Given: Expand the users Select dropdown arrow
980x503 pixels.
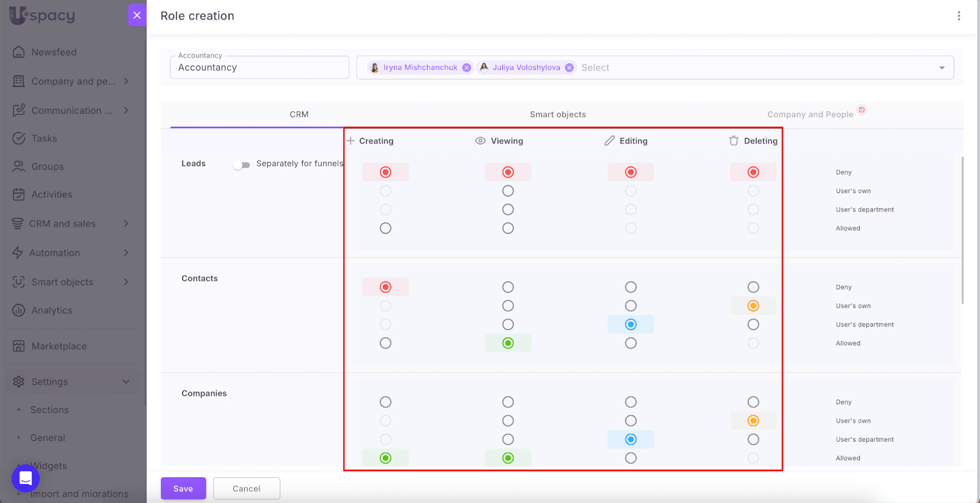Looking at the screenshot, I should tap(941, 68).
